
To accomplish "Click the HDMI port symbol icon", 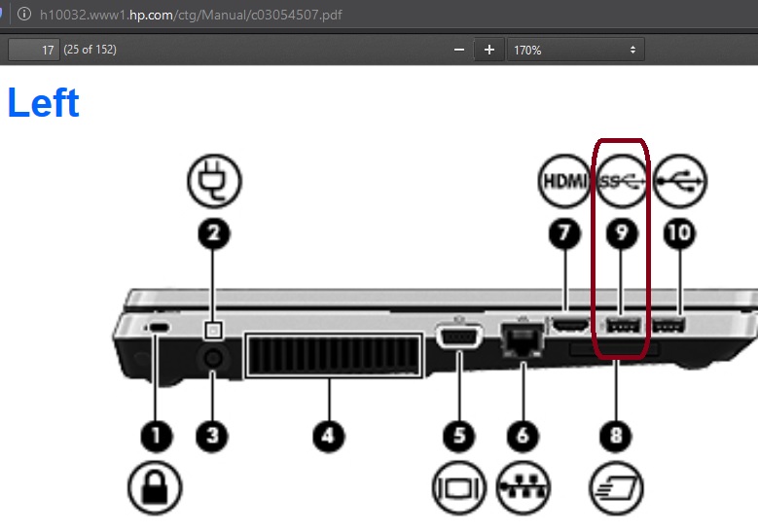I will [x=564, y=181].
